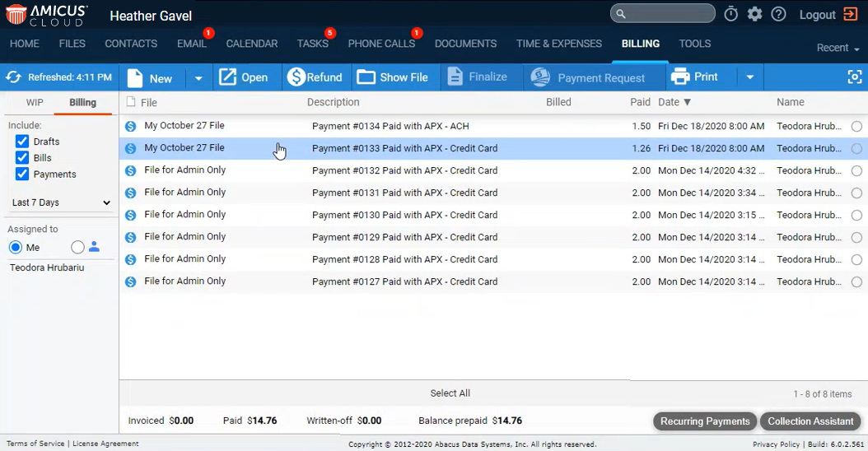Click the Collection Assistant button

(x=810, y=421)
